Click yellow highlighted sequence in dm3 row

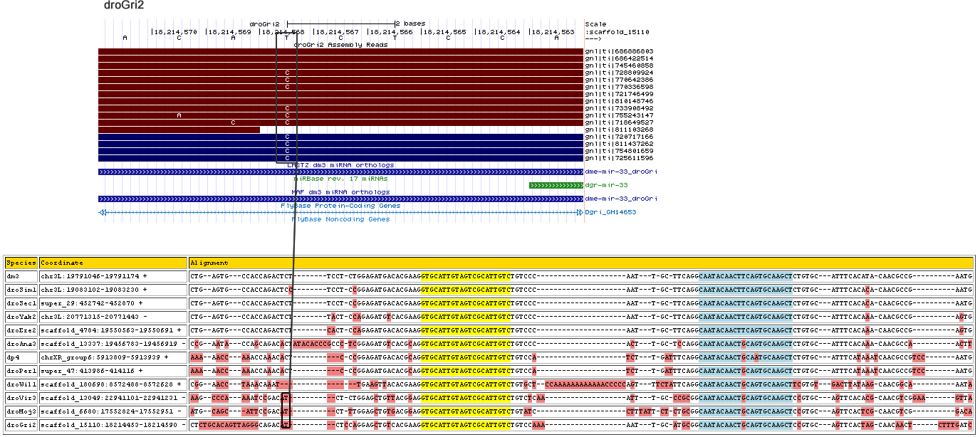[466, 275]
